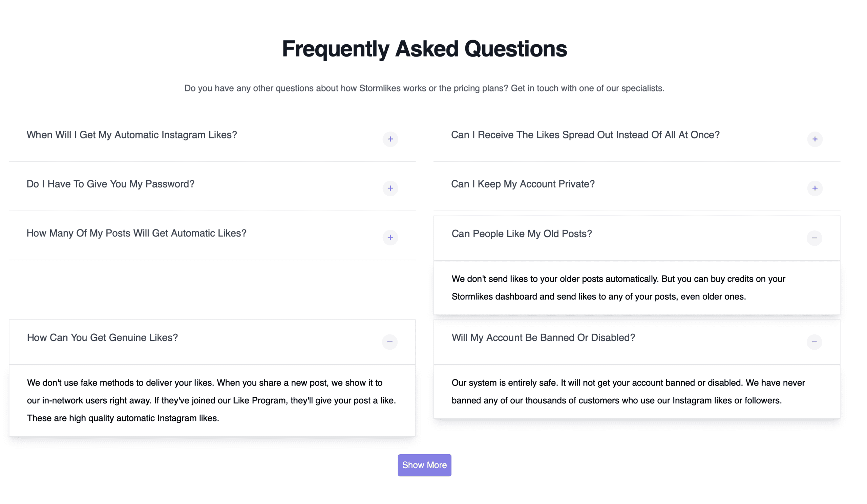
Task: Click the plus icon beside 'Can I Keep My Account Private?'
Action: pos(815,189)
